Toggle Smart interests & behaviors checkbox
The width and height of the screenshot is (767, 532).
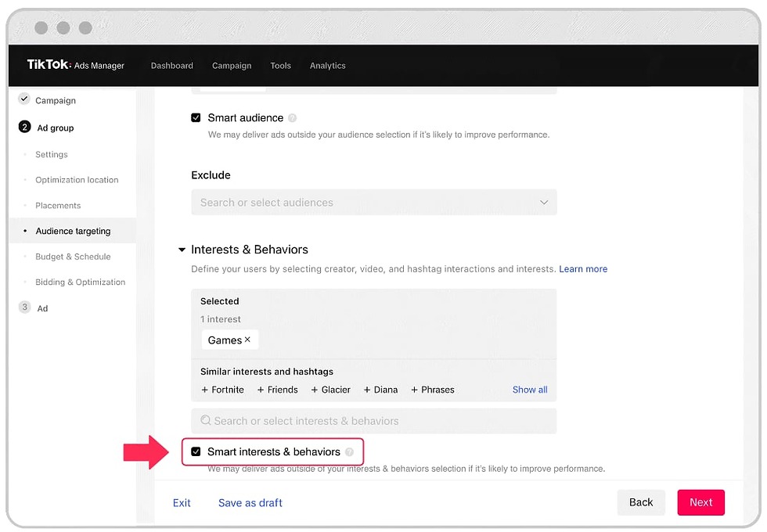[196, 452]
